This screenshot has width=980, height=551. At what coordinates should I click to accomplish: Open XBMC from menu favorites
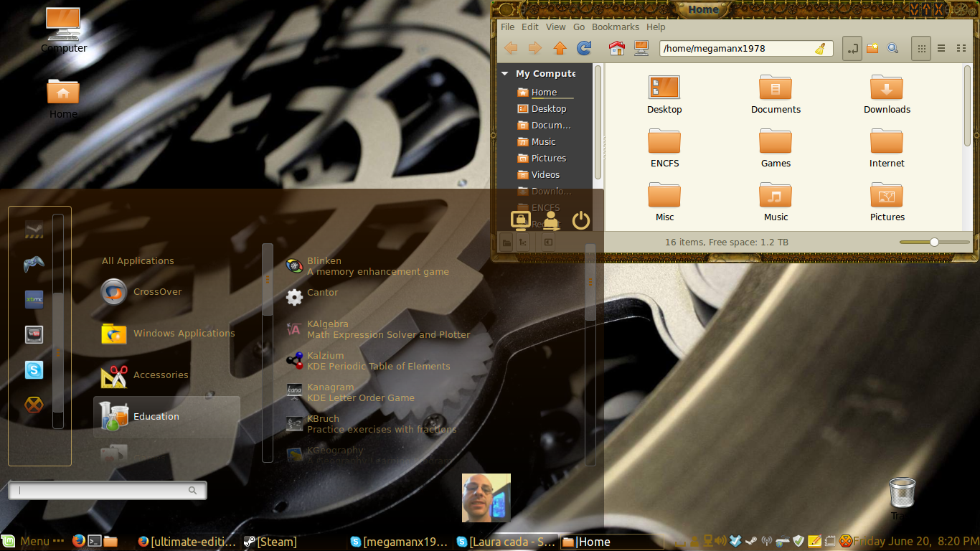pos(34,299)
